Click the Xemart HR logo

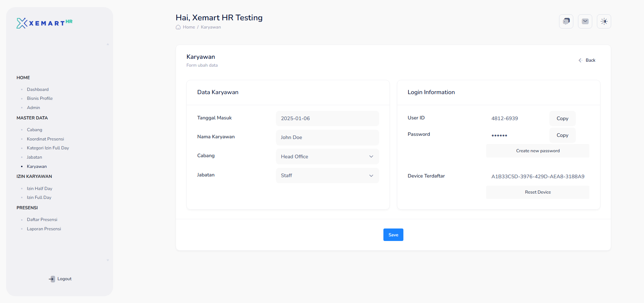pyautogui.click(x=45, y=23)
